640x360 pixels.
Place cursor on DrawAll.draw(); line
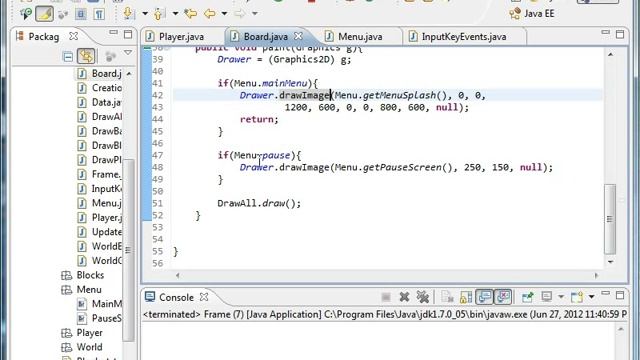pyautogui.click(x=259, y=203)
